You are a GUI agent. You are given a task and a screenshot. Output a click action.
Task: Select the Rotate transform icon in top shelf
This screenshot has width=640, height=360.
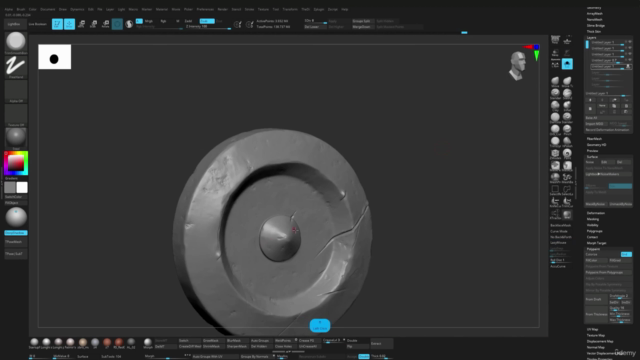[105, 24]
